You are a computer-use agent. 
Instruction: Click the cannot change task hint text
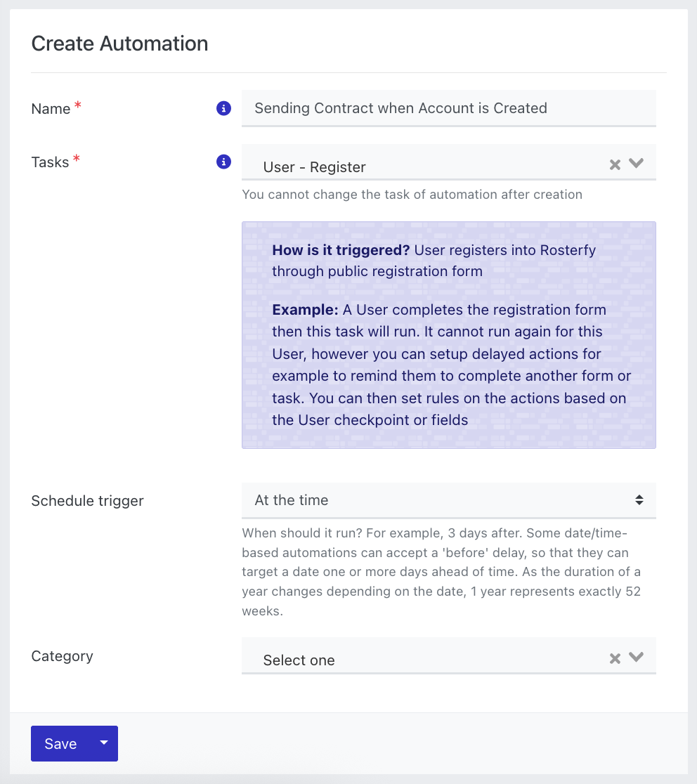412,195
